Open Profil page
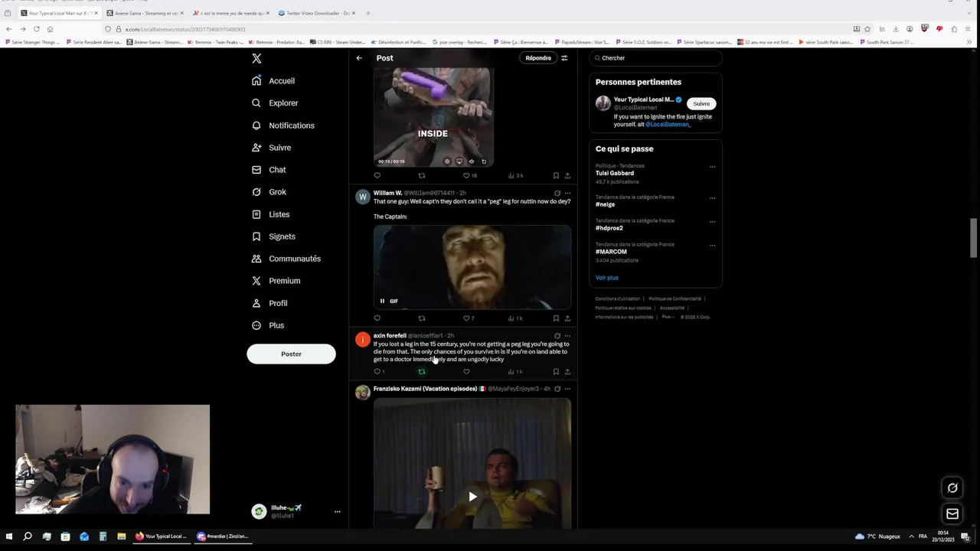Image resolution: width=980 pixels, height=551 pixels. pyautogui.click(x=269, y=303)
